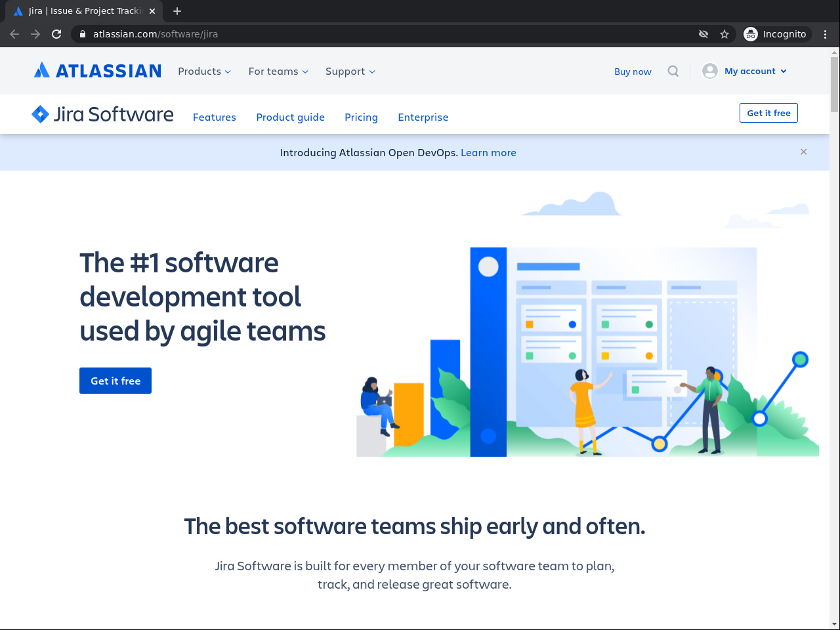Click the 'Introducing Atlassian Open DevOps.' text
Image resolution: width=840 pixels, height=630 pixels.
point(369,152)
